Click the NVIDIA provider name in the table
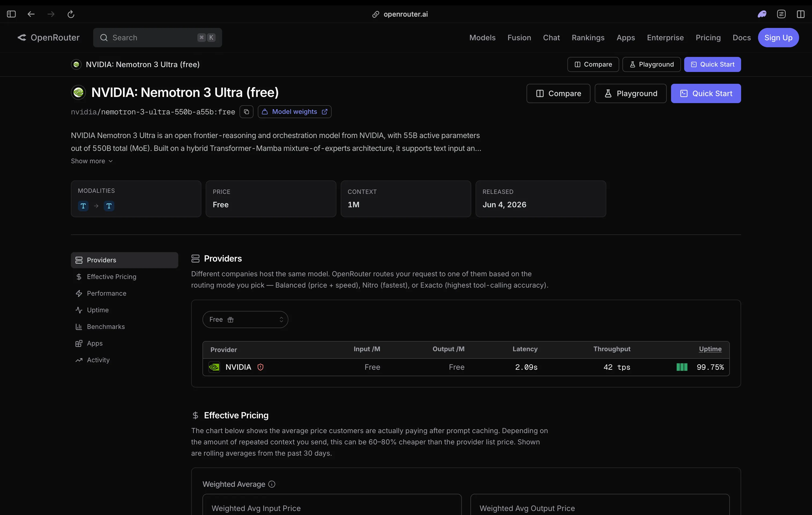The height and width of the screenshot is (515, 812). pos(238,367)
